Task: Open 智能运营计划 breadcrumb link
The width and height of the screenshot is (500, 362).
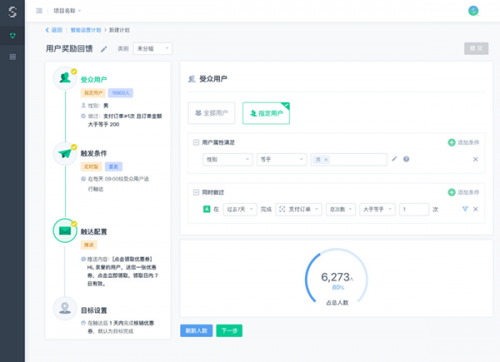Action: (x=86, y=30)
